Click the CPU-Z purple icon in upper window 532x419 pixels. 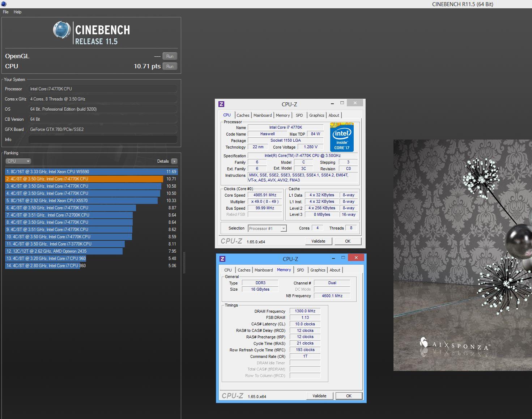(221, 104)
